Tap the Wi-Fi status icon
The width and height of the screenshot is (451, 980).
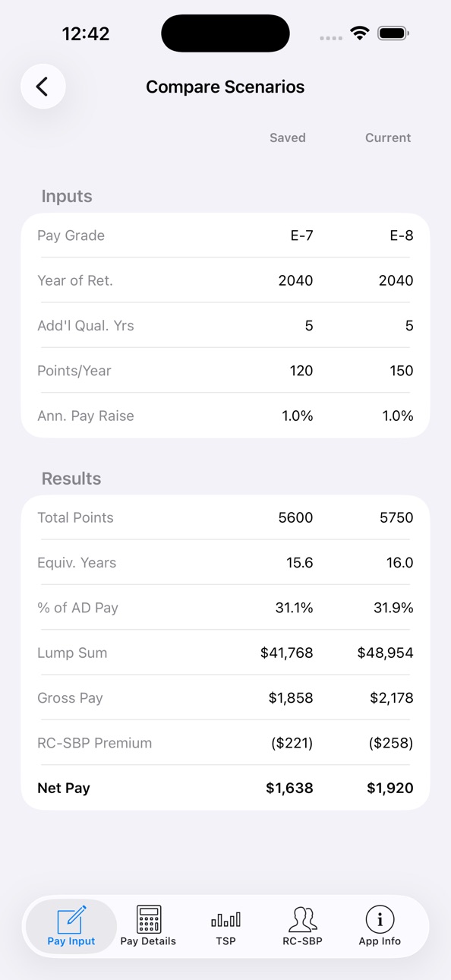pyautogui.click(x=360, y=33)
